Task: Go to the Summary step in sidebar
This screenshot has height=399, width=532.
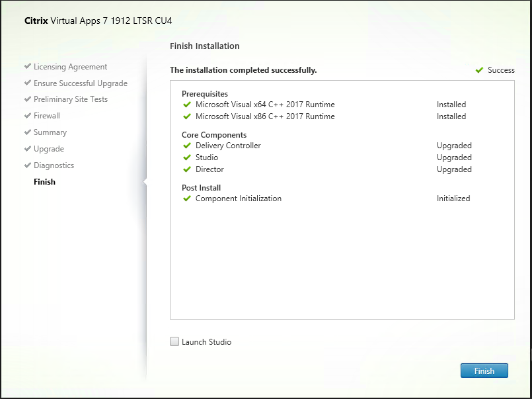Action: pos(50,132)
